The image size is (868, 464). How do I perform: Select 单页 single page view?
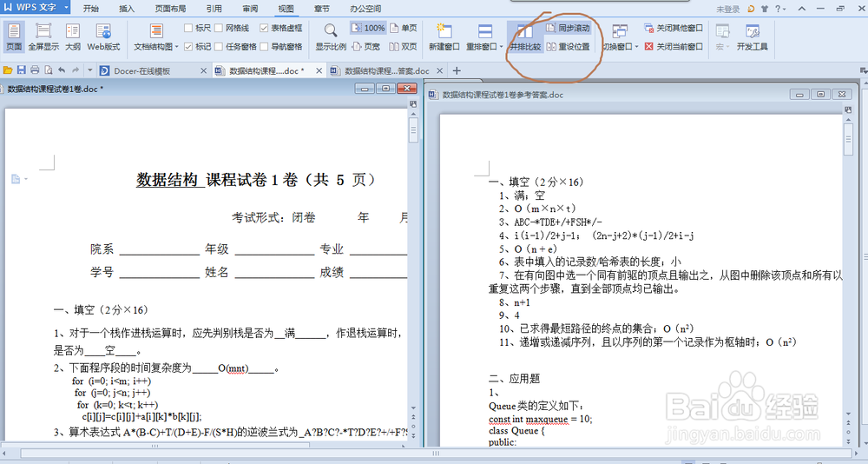404,28
